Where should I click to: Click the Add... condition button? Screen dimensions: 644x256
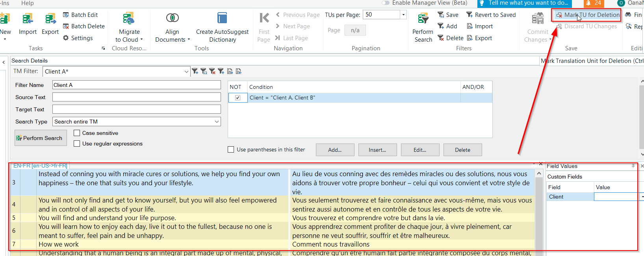click(335, 150)
